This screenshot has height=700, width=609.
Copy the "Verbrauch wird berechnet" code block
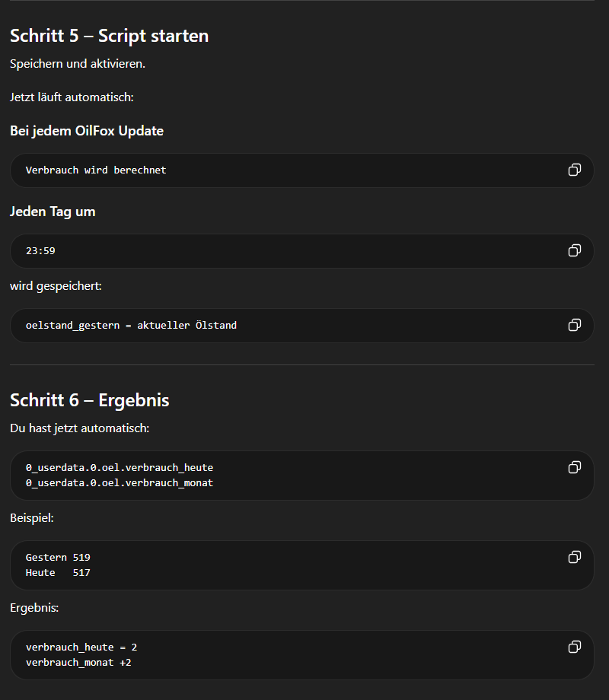tap(575, 170)
